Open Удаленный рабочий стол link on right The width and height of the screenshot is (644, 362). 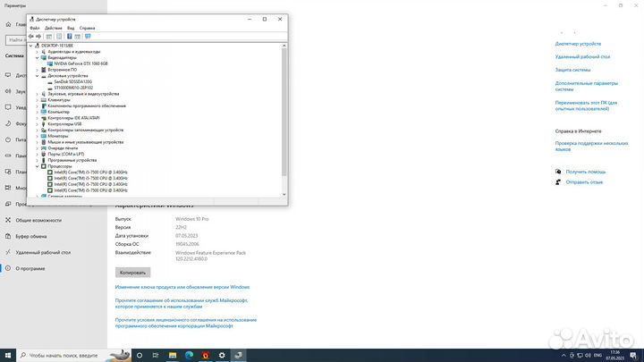[582, 56]
